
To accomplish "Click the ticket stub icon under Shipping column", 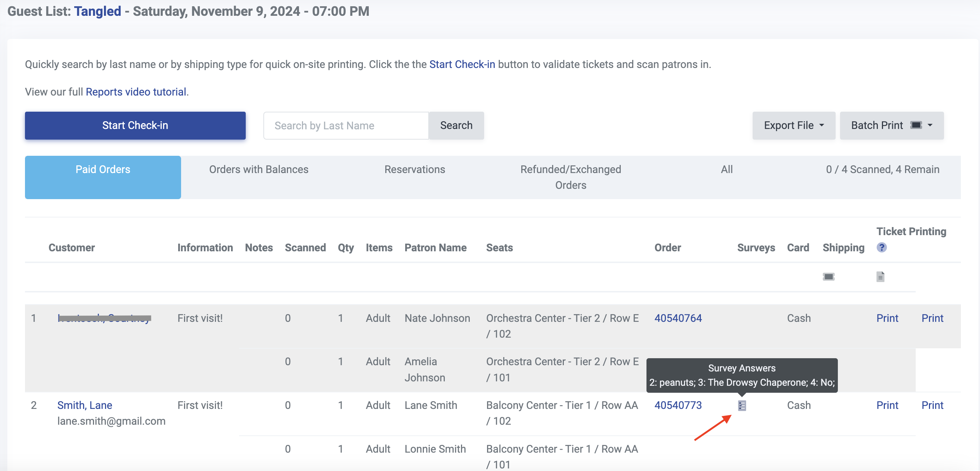I will coord(828,277).
